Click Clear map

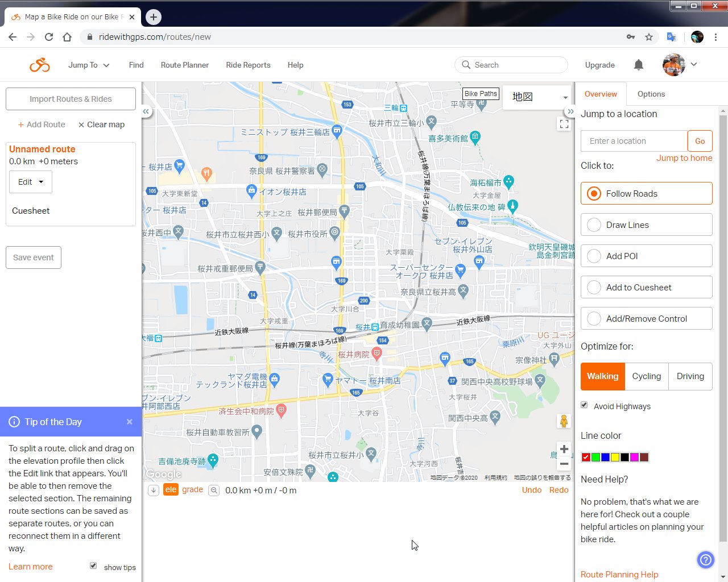(101, 124)
